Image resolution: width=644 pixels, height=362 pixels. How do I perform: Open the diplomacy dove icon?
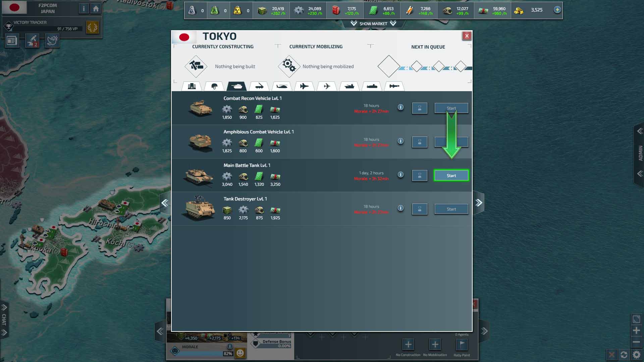(52, 41)
